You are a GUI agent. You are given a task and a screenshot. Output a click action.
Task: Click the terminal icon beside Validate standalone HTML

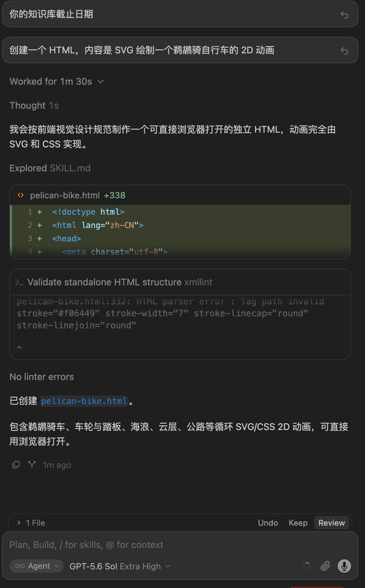click(19, 282)
